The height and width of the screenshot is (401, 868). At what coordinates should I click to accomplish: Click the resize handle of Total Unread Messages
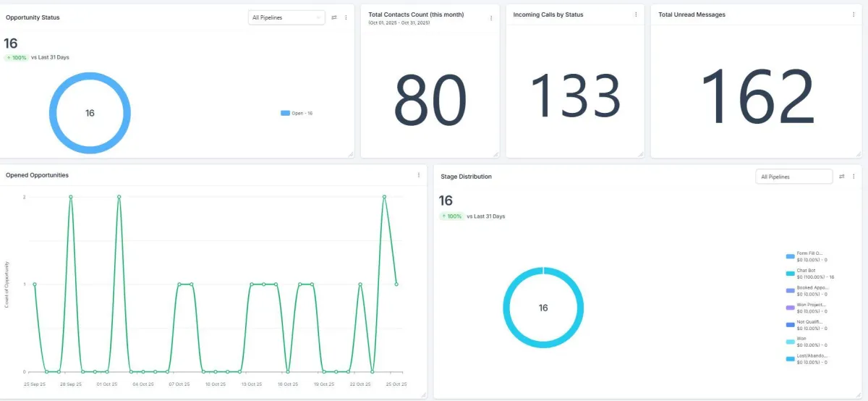(x=859, y=154)
